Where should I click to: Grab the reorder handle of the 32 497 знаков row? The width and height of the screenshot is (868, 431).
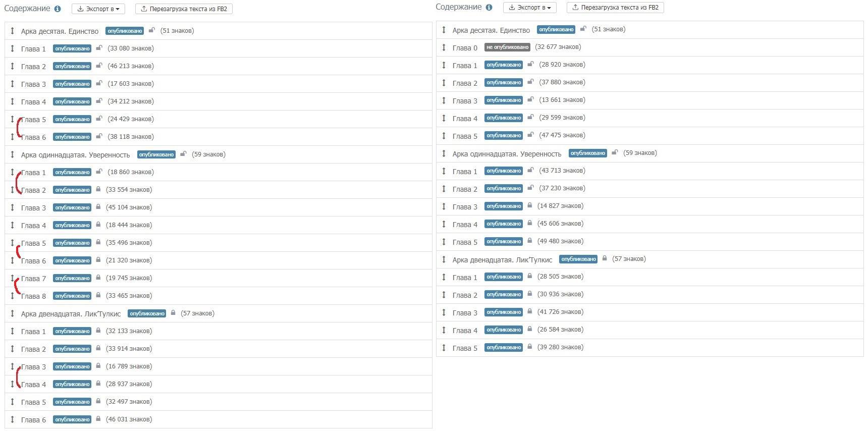pos(13,402)
